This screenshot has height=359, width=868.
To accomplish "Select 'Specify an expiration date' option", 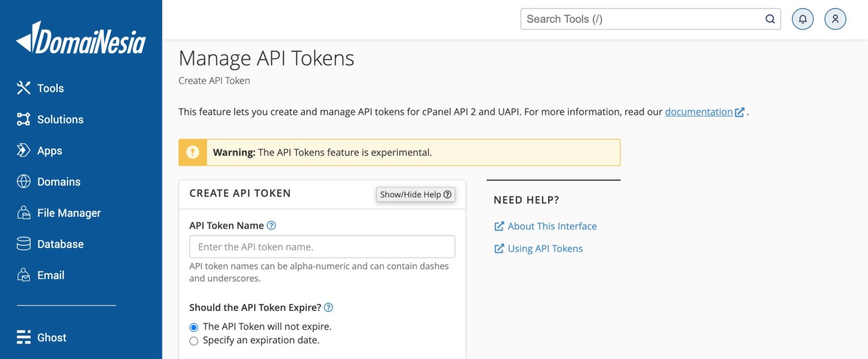I will coord(194,341).
